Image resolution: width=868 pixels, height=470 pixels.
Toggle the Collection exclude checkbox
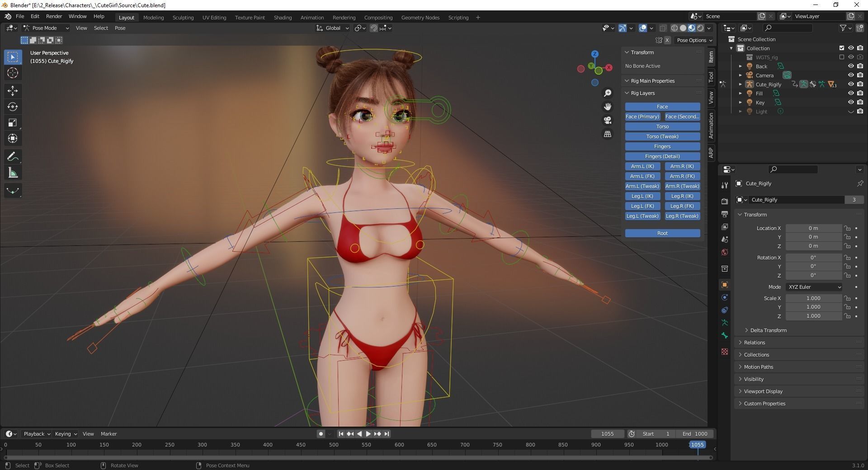click(x=842, y=48)
